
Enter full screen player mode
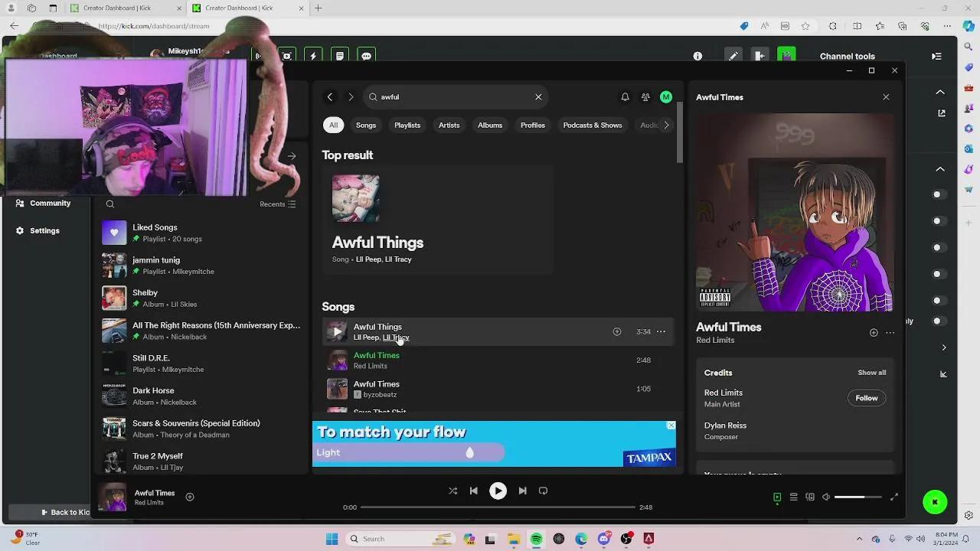[893, 497]
